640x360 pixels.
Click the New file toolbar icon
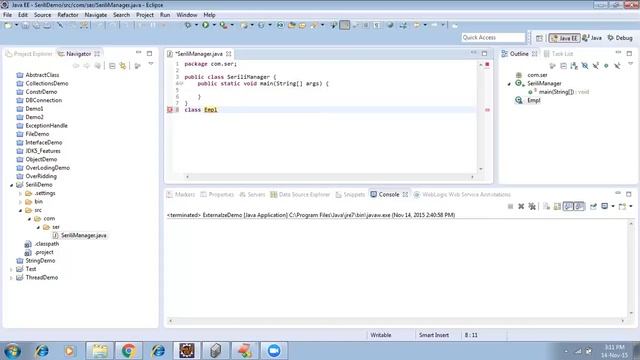tap(8, 25)
